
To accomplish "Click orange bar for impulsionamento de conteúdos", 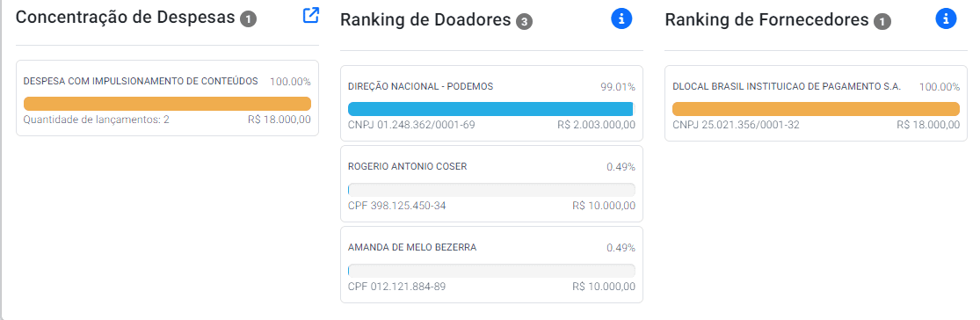I will [168, 104].
